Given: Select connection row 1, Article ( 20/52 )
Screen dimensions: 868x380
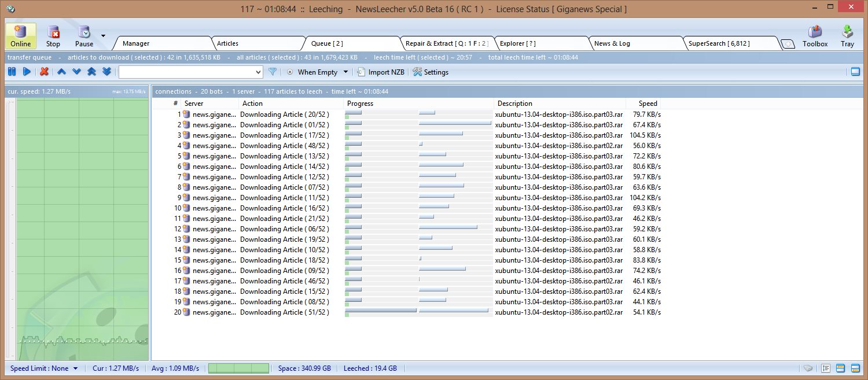Looking at the screenshot, I should (x=407, y=115).
